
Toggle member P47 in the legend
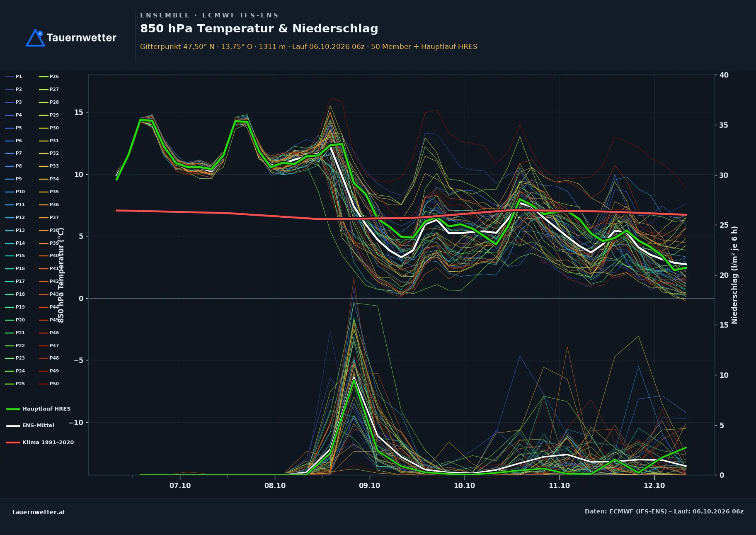49,346
